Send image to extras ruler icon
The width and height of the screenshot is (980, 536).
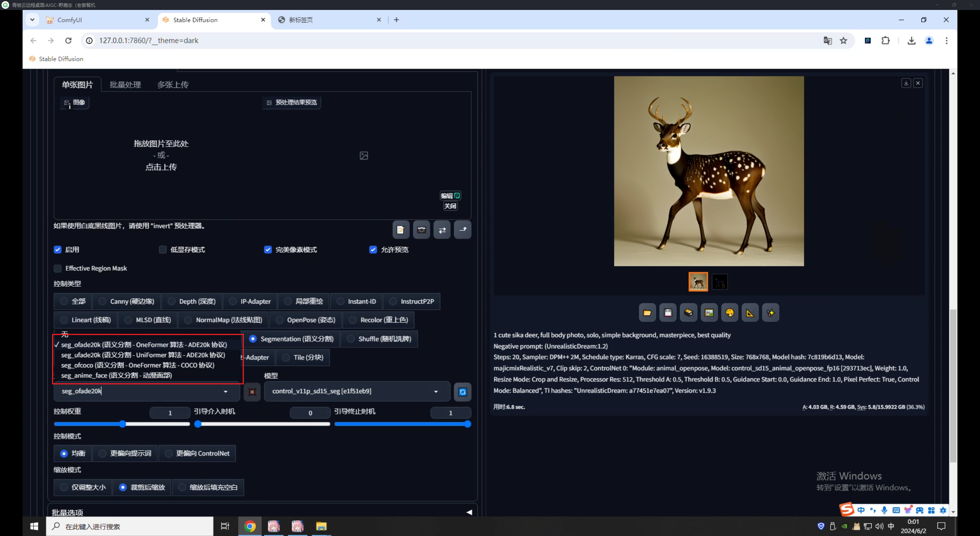(750, 313)
